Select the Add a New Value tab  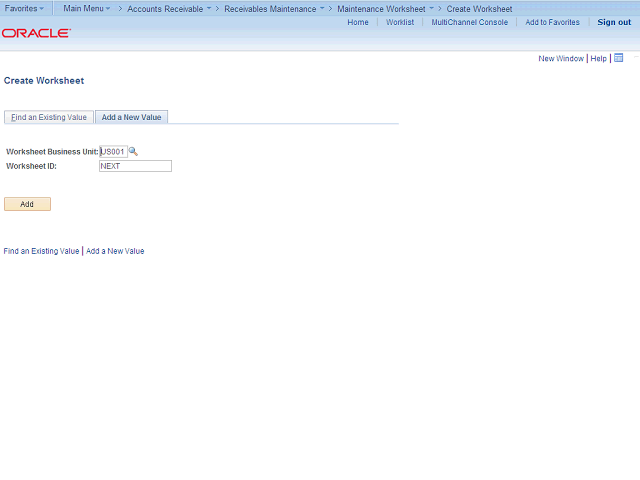click(x=131, y=117)
